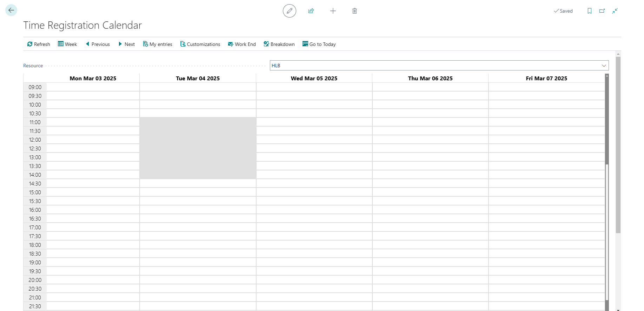Image resolution: width=644 pixels, height=311 pixels.
Task: Click the calendar vertical scrollbar thumb
Action: [x=607, y=119]
